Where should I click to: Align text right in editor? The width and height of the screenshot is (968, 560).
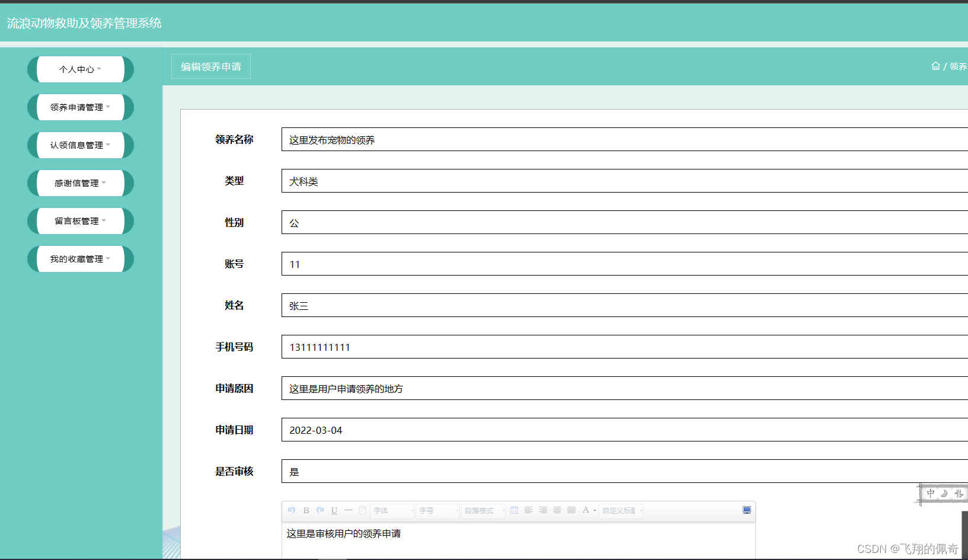[543, 510]
